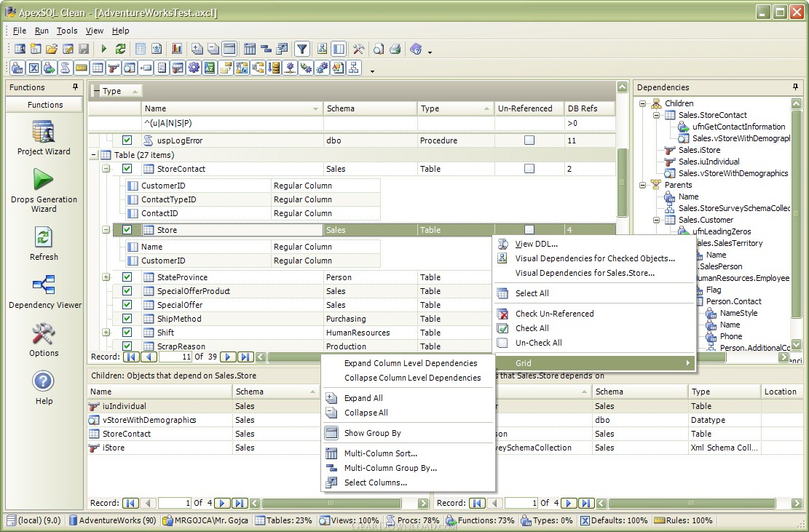Open the Run menu
Viewport: 809px width, 532px height.
(x=42, y=31)
